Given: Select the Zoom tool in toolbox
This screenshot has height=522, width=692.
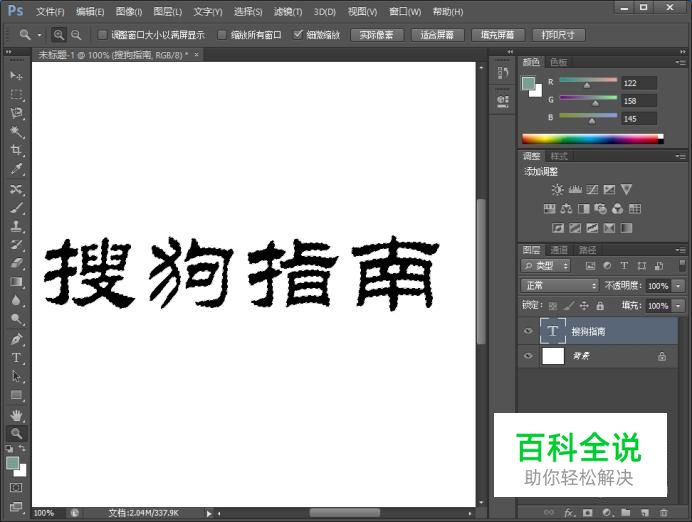Looking at the screenshot, I should pos(16,434).
